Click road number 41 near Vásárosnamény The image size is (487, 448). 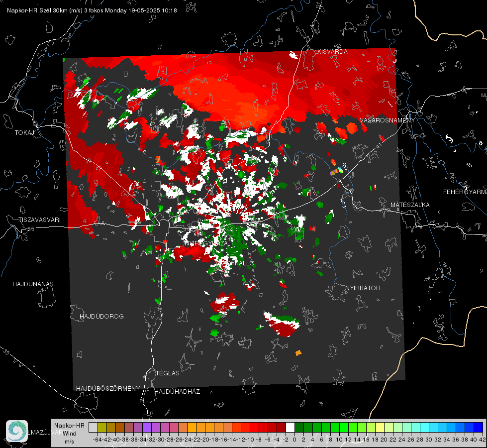(x=378, y=145)
